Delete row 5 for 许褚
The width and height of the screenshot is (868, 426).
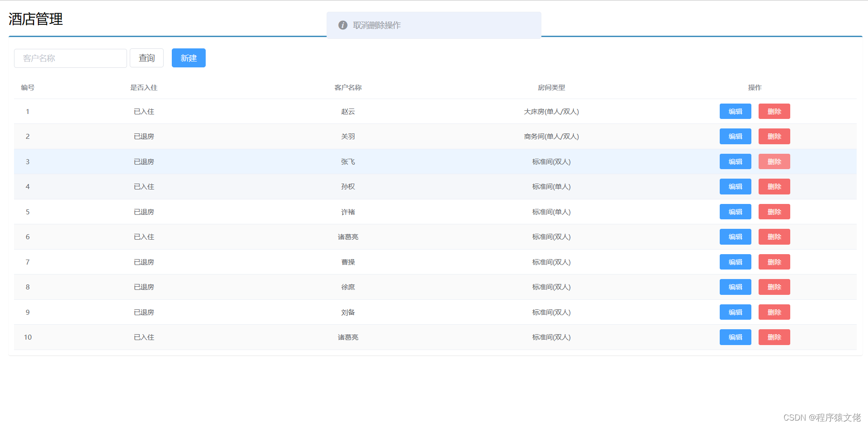coord(774,212)
